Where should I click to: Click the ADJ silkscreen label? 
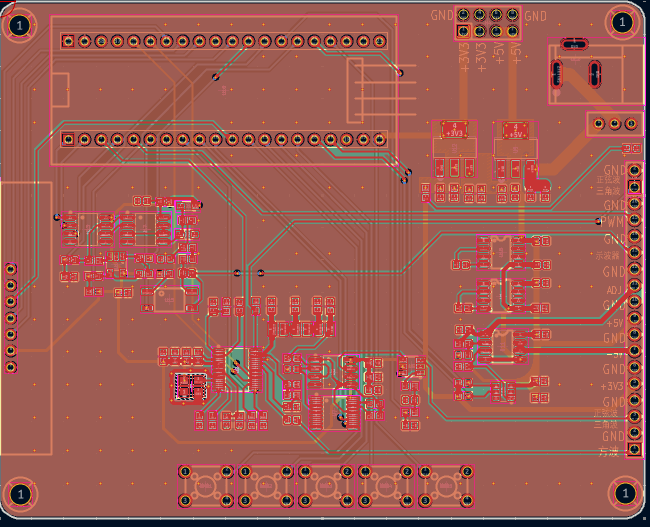(x=614, y=290)
